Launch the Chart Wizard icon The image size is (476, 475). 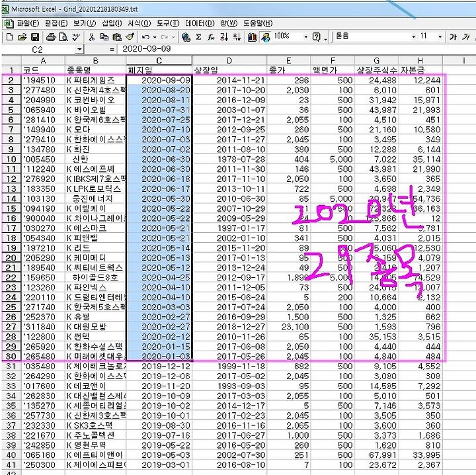(252, 37)
